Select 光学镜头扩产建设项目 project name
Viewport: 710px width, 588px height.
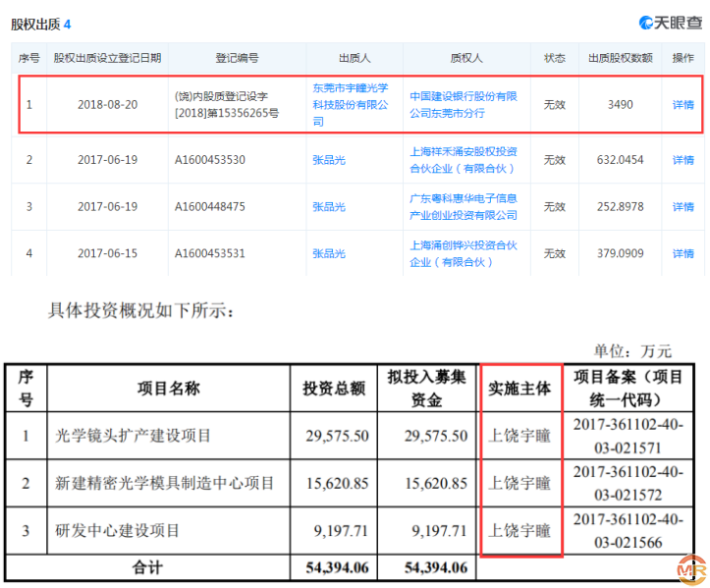(133, 436)
